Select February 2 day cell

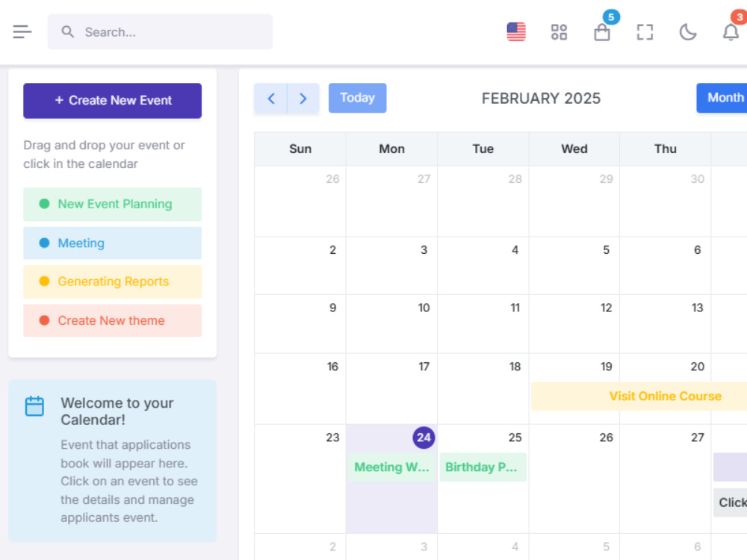(x=300, y=266)
